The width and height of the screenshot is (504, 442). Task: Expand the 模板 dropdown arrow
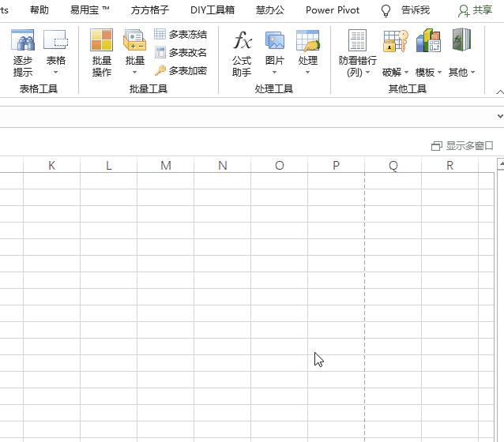coord(439,73)
